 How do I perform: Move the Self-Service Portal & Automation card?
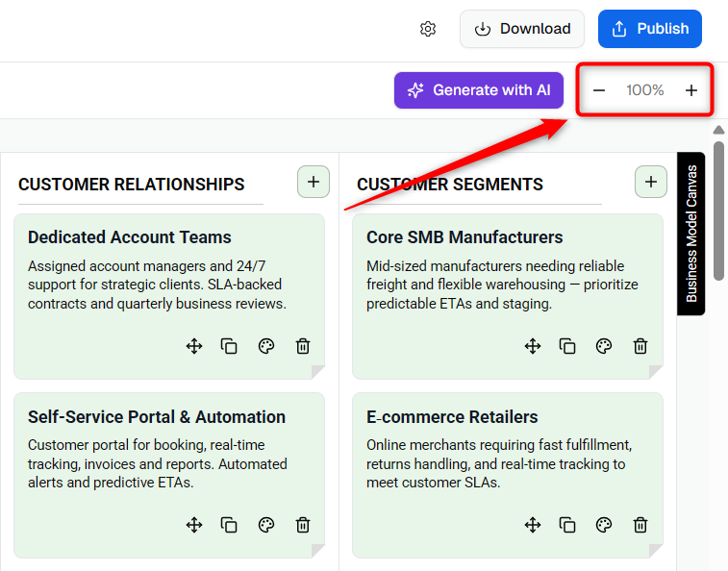click(x=194, y=525)
